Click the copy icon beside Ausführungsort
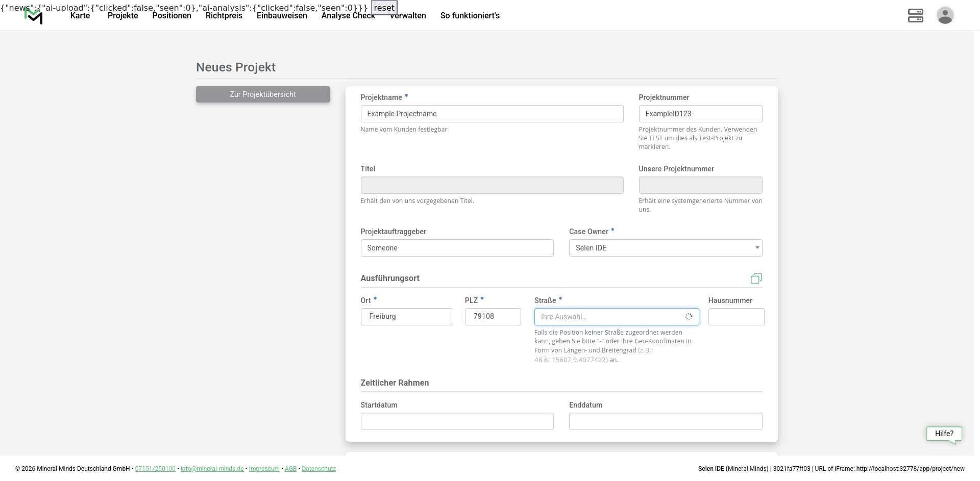This screenshot has height=481, width=980. [756, 279]
